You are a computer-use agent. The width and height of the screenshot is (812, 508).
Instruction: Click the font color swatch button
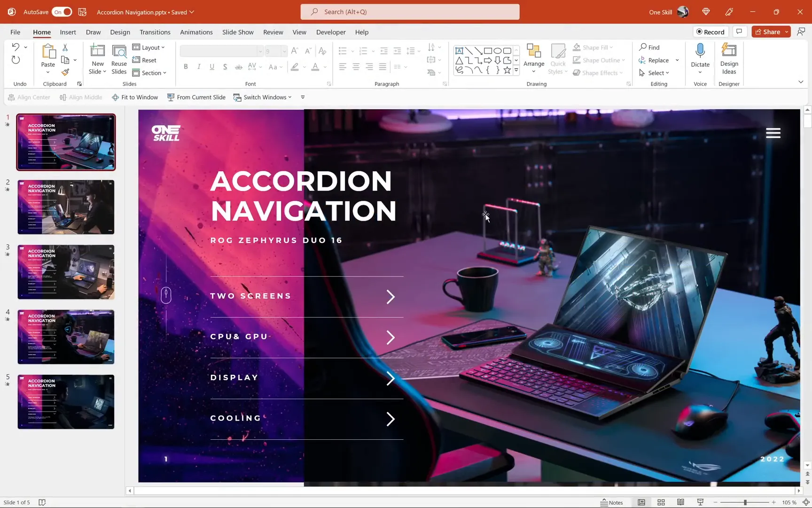pos(315,67)
